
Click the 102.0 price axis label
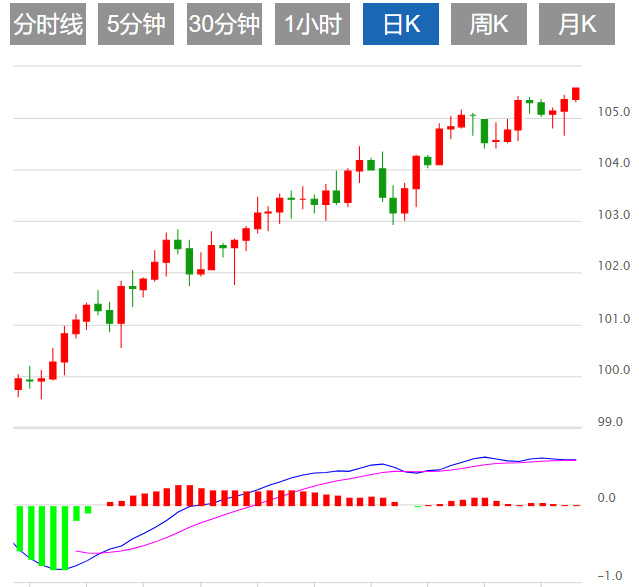(x=613, y=266)
